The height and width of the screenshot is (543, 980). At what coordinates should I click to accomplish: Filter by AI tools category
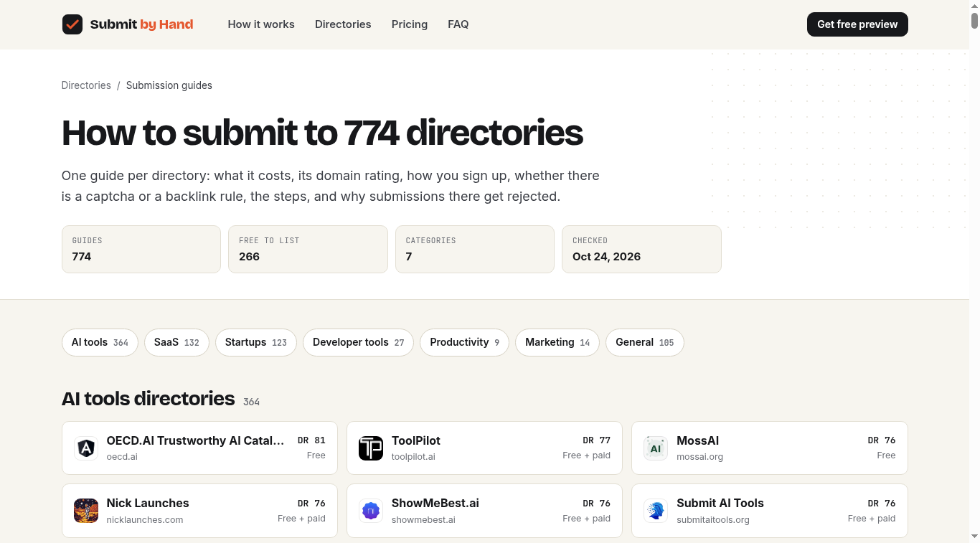click(x=100, y=343)
